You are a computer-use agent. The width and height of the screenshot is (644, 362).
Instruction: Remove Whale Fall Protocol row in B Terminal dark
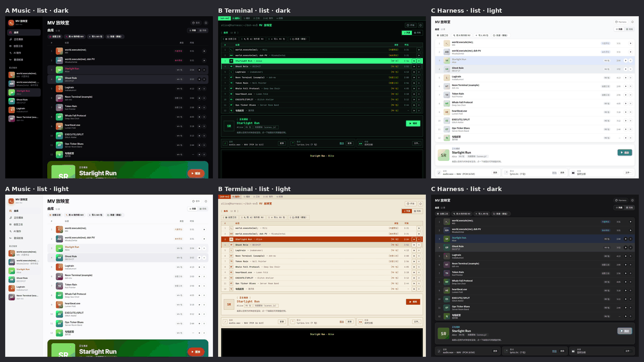point(420,88)
